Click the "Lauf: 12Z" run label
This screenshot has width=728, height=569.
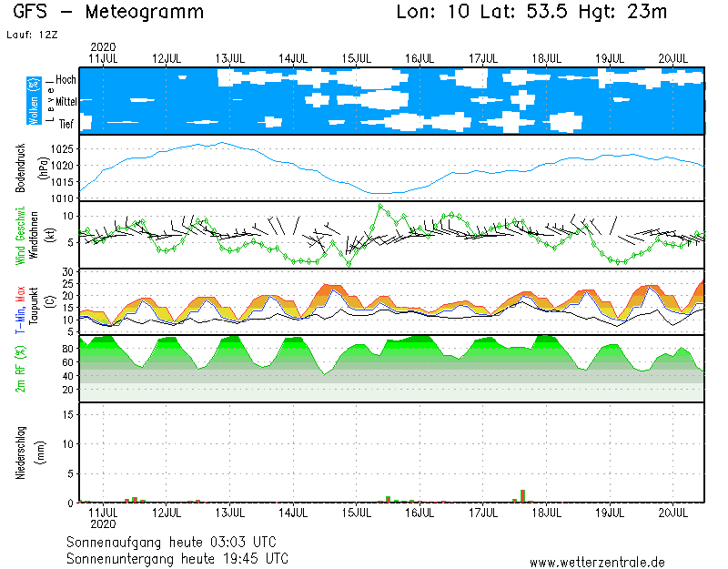tap(32, 35)
